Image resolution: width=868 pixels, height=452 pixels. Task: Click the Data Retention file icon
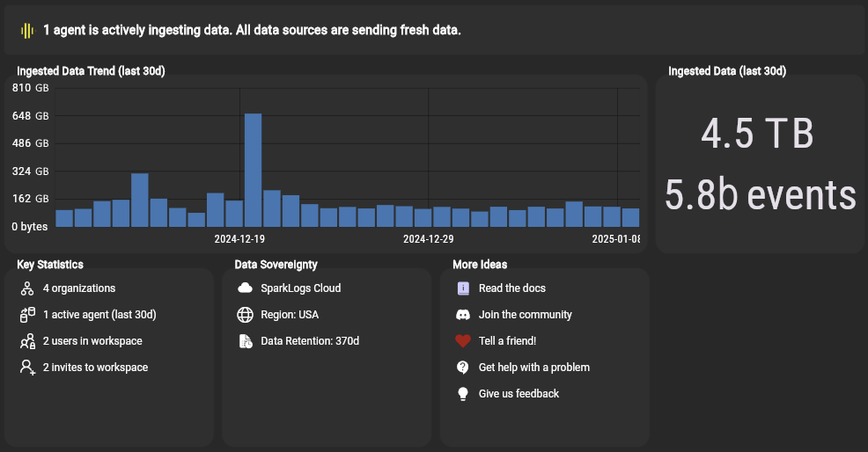pyautogui.click(x=245, y=341)
